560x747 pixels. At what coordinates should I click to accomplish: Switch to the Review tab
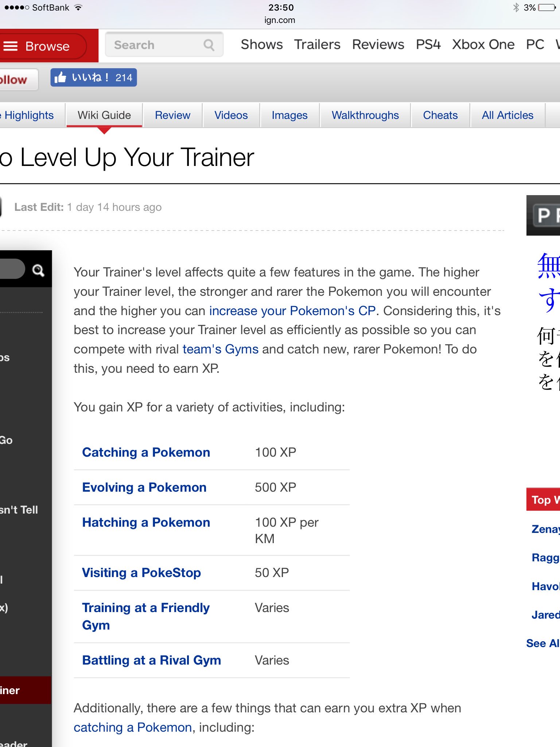point(172,115)
